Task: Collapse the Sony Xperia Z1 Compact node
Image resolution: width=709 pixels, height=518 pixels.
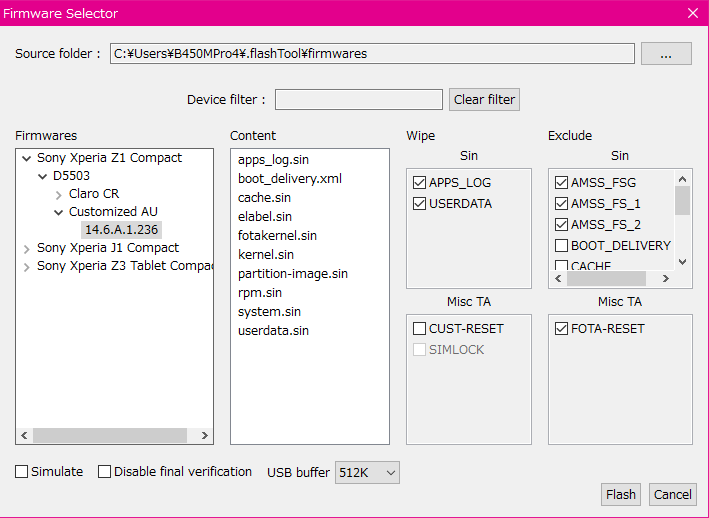Action: (x=27, y=158)
